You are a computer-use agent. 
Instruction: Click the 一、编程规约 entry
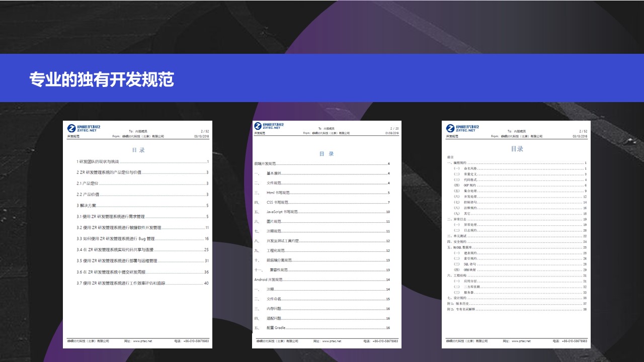click(x=517, y=163)
